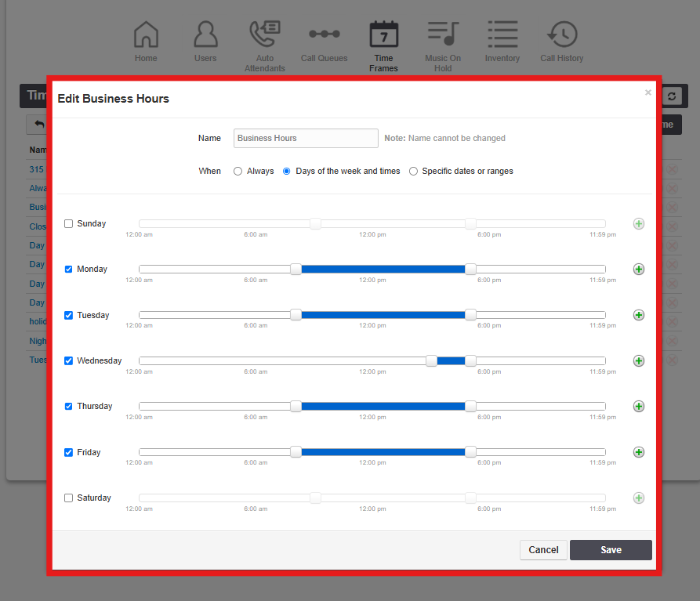Add a time range for Monday
Image resolution: width=700 pixels, height=601 pixels.
(x=639, y=269)
